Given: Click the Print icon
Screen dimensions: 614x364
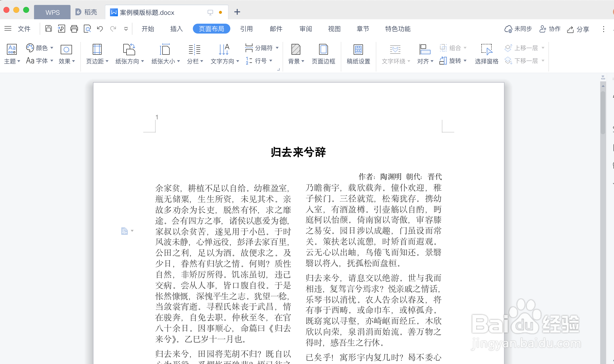Looking at the screenshot, I should click(74, 29).
